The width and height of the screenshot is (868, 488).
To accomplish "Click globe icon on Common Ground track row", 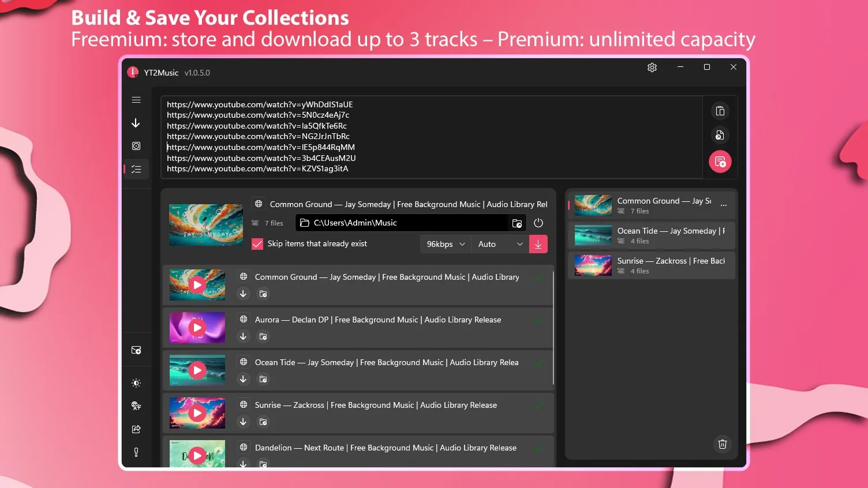I will (x=244, y=277).
